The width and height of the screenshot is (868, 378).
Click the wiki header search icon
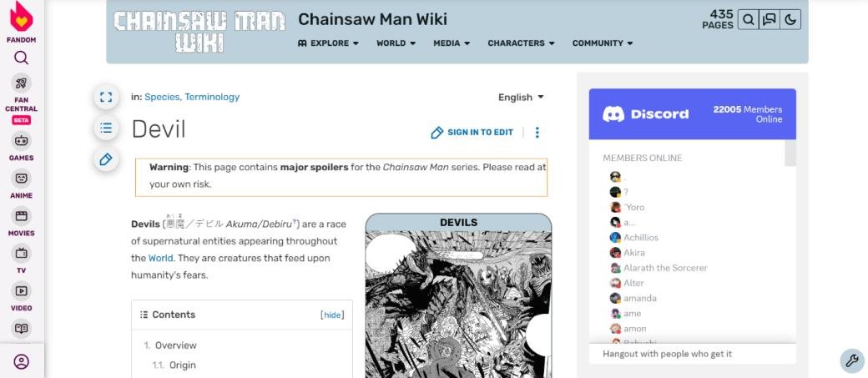pyautogui.click(x=748, y=21)
